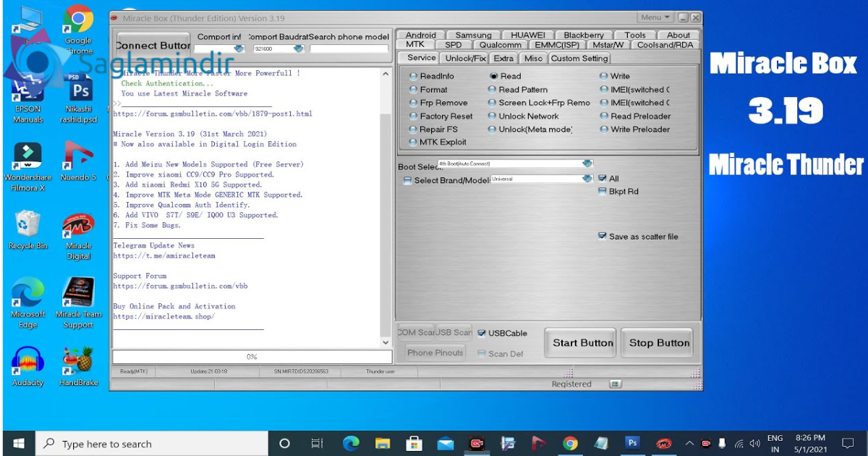Toggle the Select Brand/Model checkbox
Image resolution: width=868 pixels, height=456 pixels.
coord(407,180)
